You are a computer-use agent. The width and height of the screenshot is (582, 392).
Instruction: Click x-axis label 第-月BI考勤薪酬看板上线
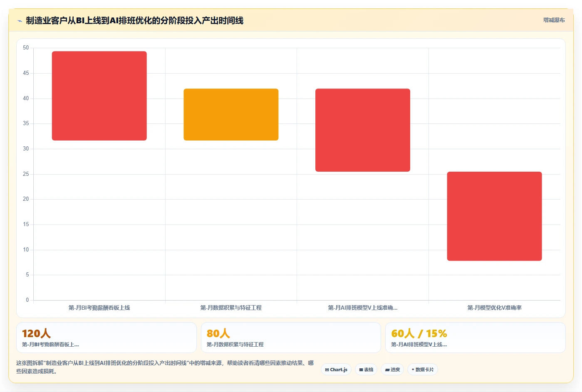tap(99, 308)
